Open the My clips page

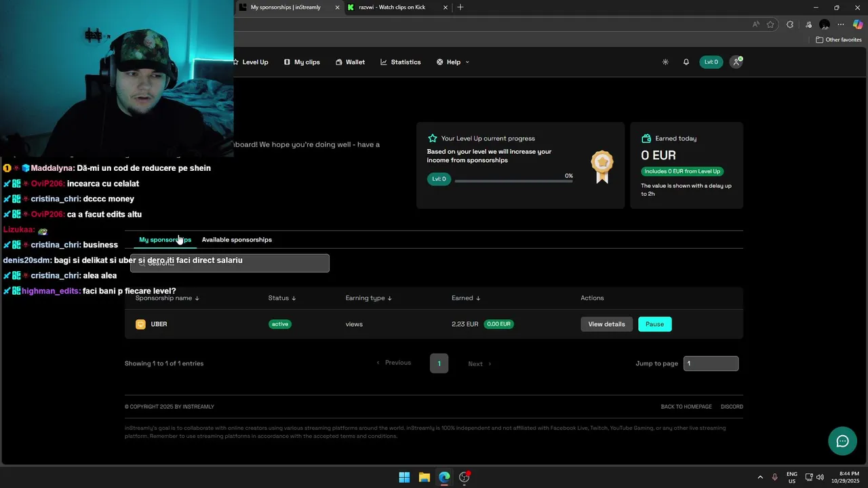(302, 62)
